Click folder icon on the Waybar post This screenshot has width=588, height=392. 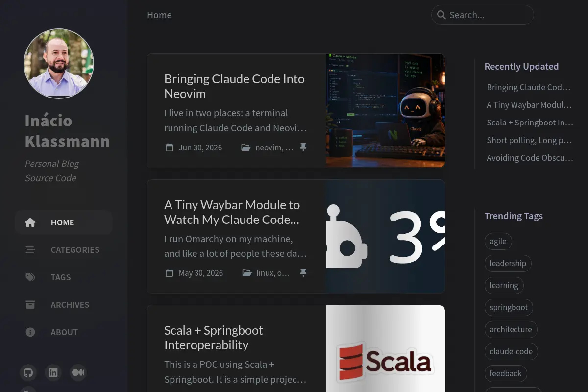point(247,273)
